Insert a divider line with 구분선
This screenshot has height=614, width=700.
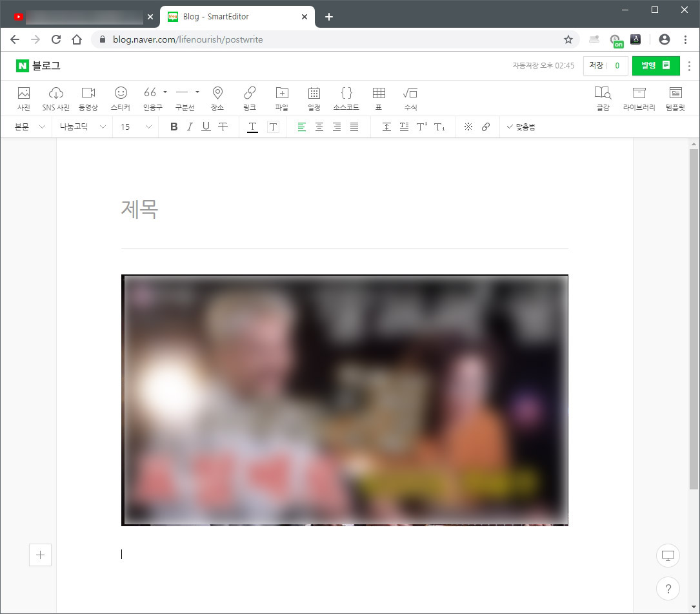tap(183, 98)
